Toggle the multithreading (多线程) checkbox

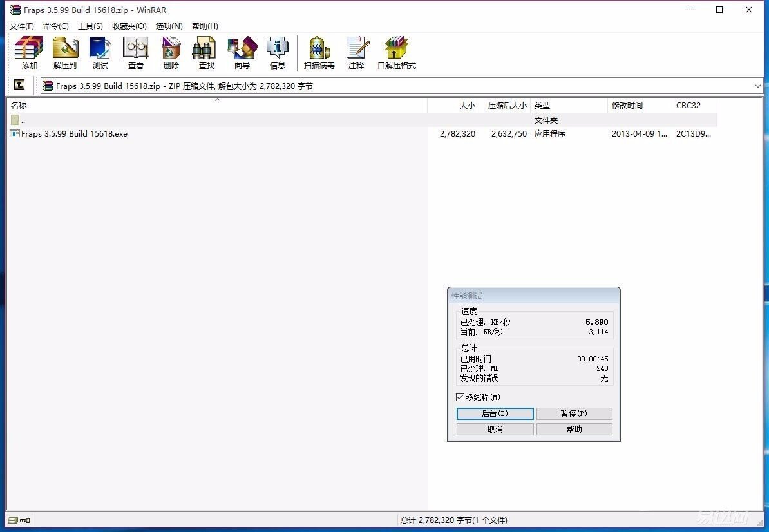(460, 397)
